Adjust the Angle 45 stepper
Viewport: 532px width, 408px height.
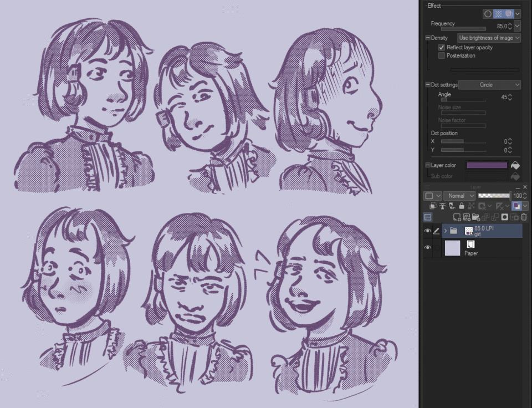(x=510, y=97)
